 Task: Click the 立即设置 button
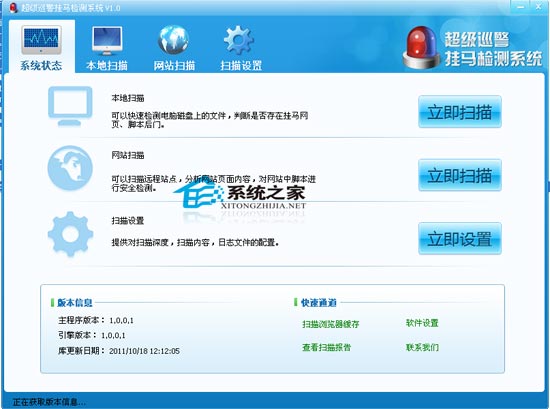click(460, 239)
